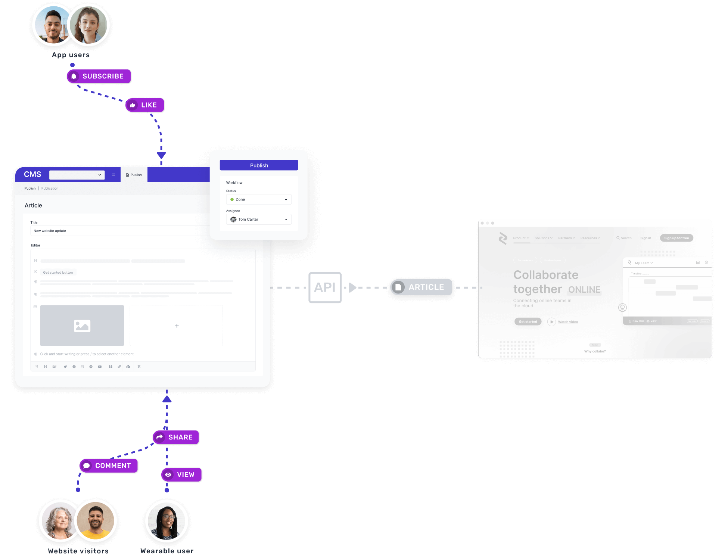
Task: Expand the Assignee dropdown in workflow
Action: coord(286,219)
